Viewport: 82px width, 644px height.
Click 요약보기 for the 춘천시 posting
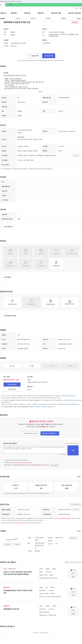[x=73, y=573]
